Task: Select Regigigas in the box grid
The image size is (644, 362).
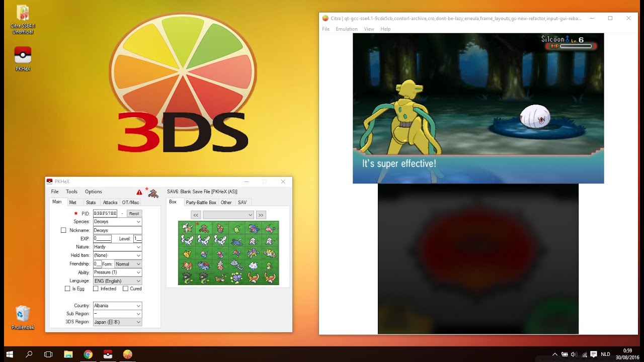Action: 271,253
